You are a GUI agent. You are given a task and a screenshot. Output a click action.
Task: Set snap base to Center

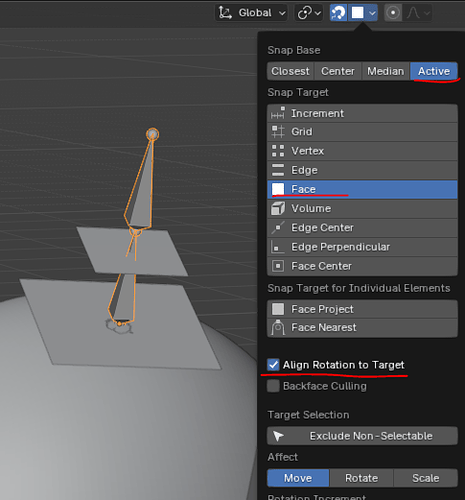tap(338, 71)
